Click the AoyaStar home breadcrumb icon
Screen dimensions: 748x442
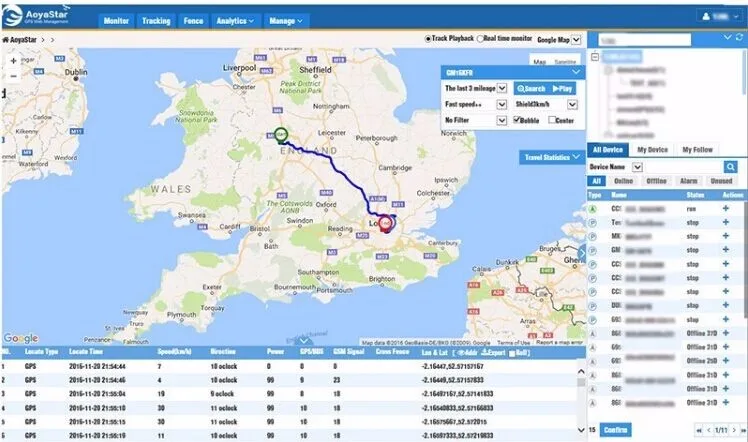(5, 39)
